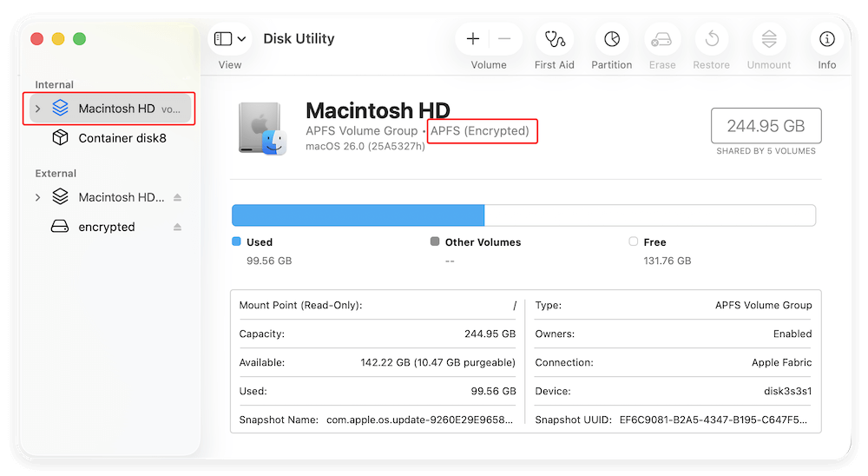Zoom window with green button
This screenshot has width=868, height=476.
pos(79,39)
